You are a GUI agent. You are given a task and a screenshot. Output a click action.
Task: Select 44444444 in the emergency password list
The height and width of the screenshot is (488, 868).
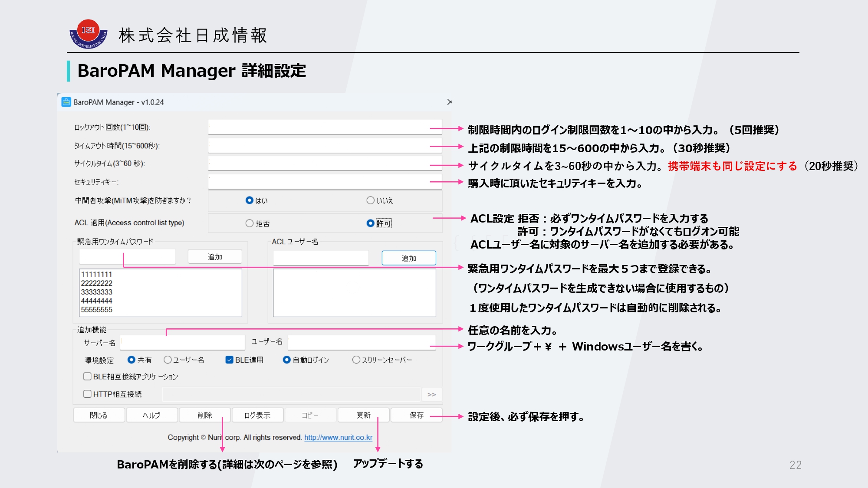(96, 301)
